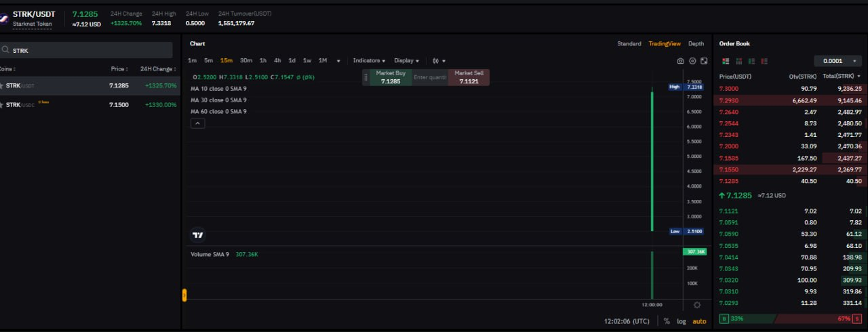
Task: Select the 15m timeframe
Action: [x=226, y=61]
